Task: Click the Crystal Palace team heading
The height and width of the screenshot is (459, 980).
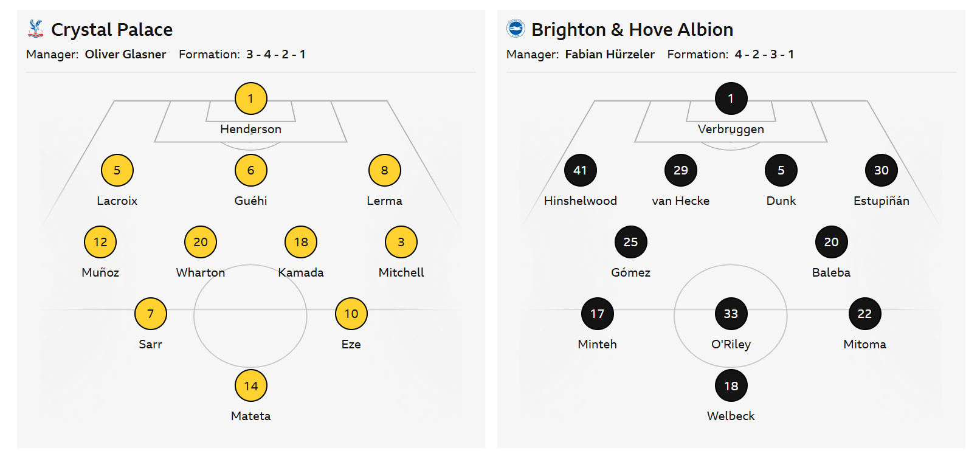Action: coord(112,29)
